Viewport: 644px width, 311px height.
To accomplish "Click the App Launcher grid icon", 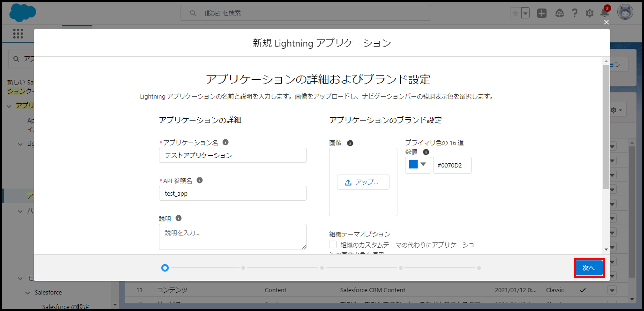I will (18, 34).
